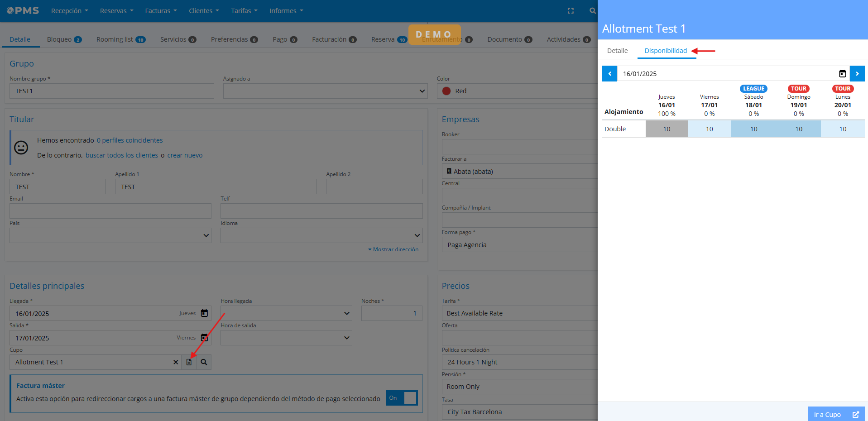This screenshot has width=868, height=421.
Task: Click the crear nuevo link
Action: point(185,155)
